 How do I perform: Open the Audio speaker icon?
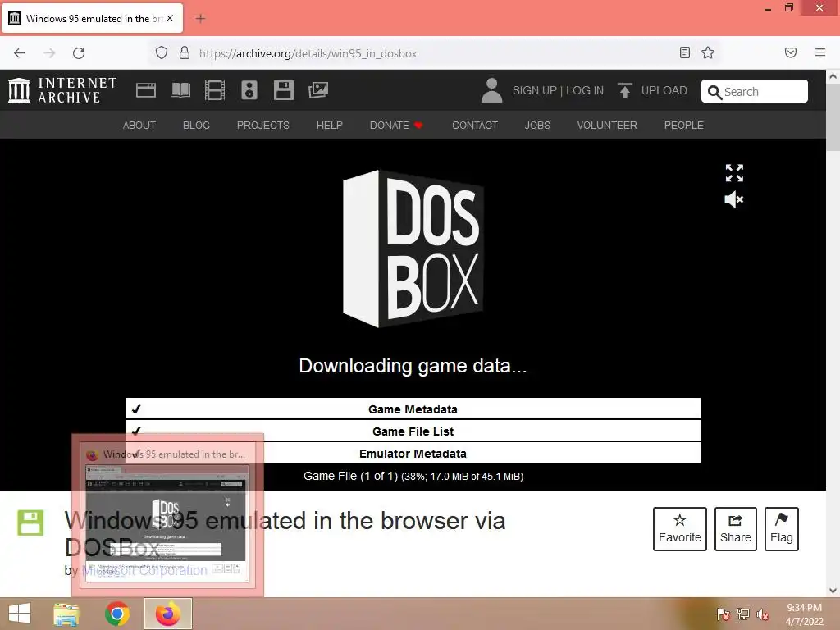point(249,90)
